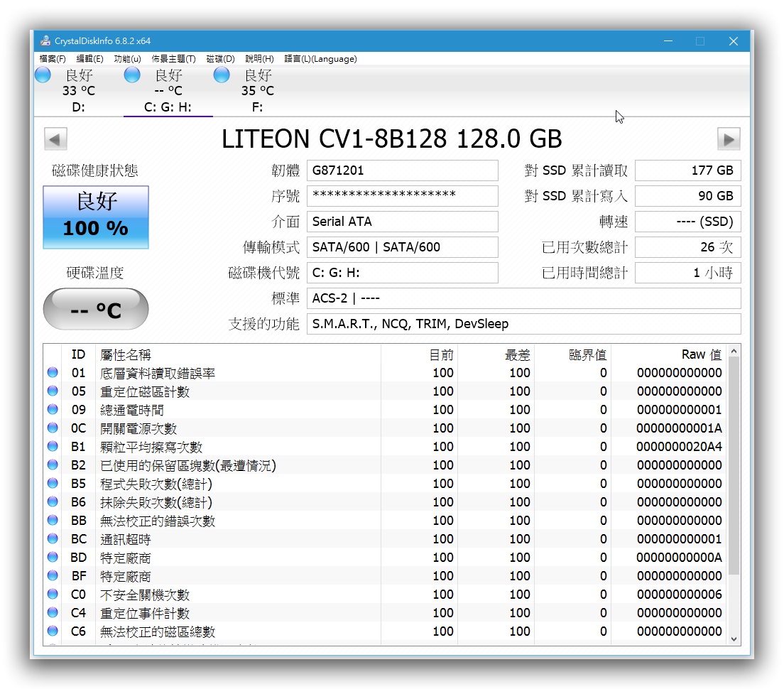Click the firmware field G871201
The width and height of the screenshot is (784, 689).
(x=402, y=170)
